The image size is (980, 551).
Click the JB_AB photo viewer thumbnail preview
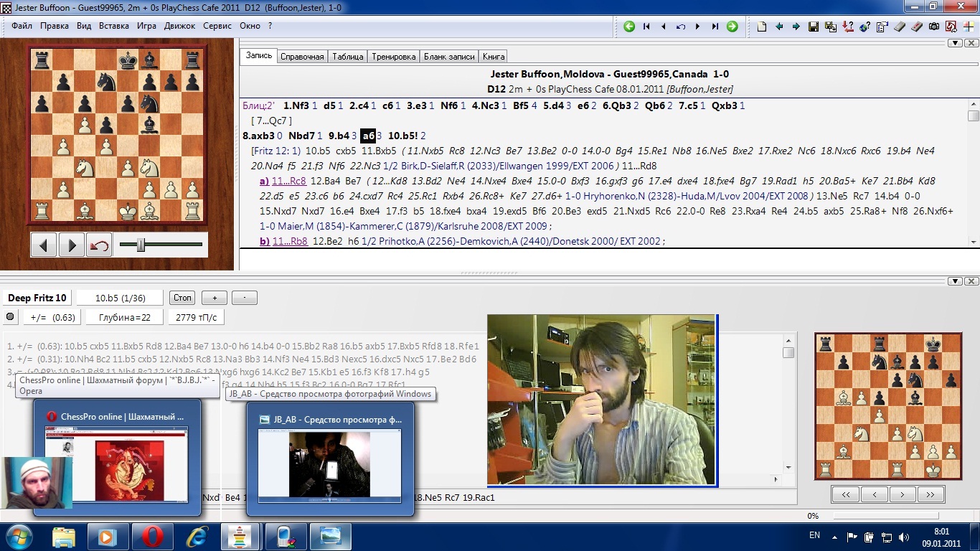tap(330, 463)
